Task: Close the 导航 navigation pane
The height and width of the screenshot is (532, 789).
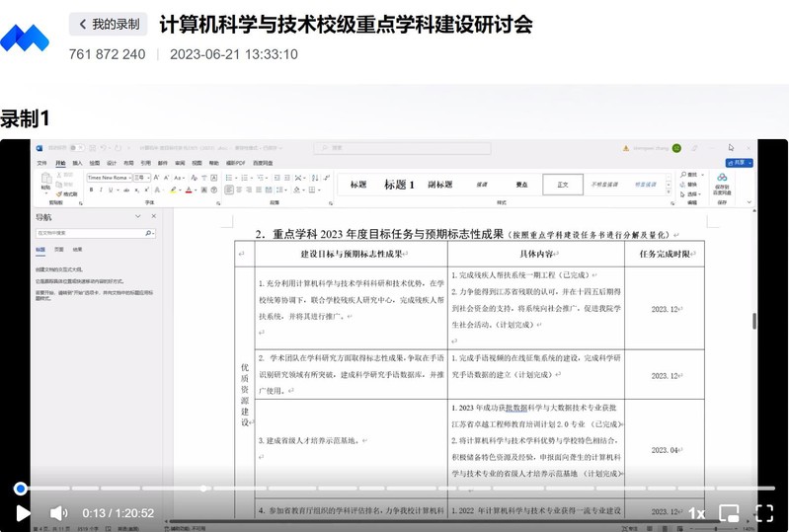Action: (x=152, y=215)
